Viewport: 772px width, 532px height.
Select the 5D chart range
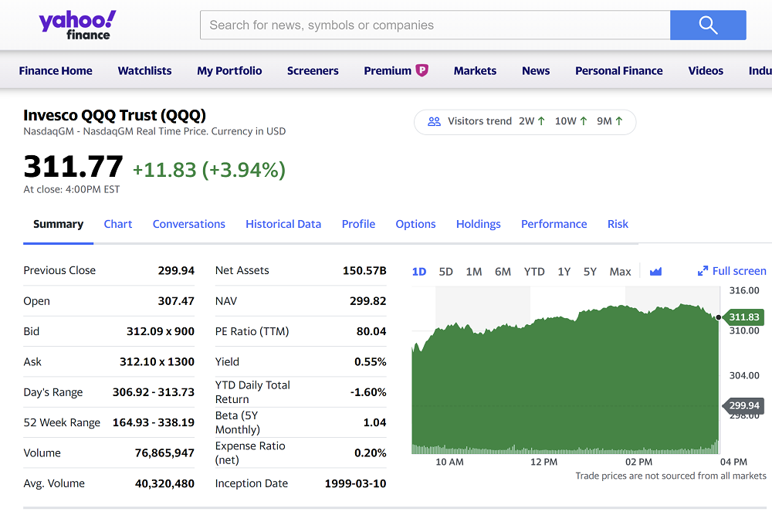pos(445,272)
